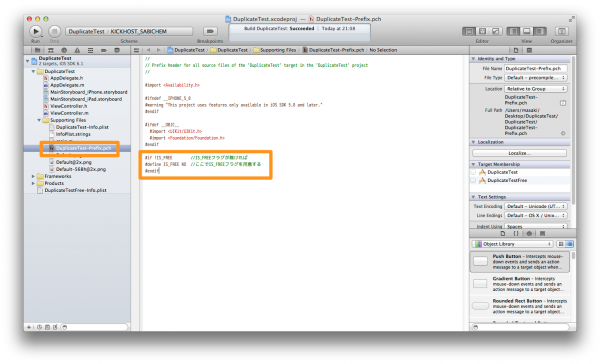This screenshot has height=364, width=600.
Task: Select the Standard editor
Action: (x=469, y=31)
